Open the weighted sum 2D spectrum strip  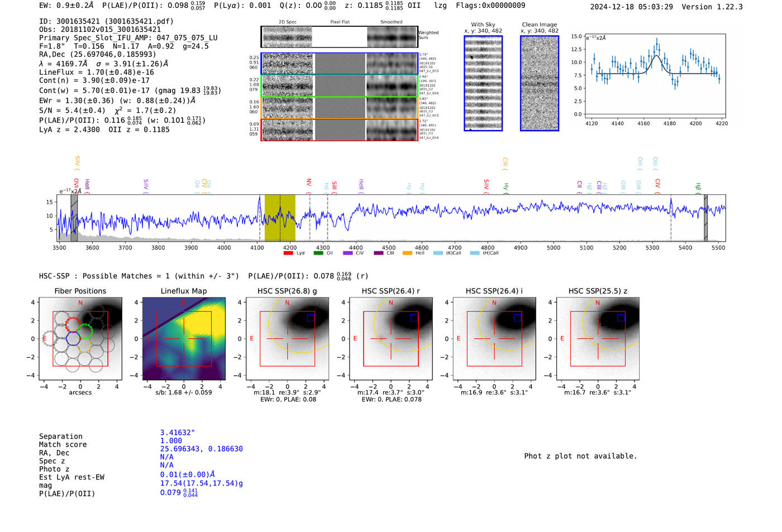pos(339,37)
